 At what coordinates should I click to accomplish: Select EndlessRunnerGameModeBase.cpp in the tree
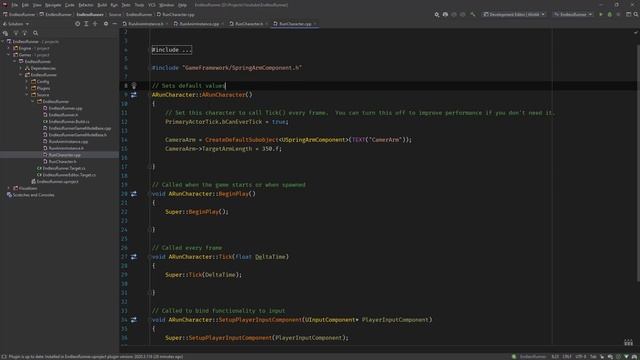tap(77, 128)
